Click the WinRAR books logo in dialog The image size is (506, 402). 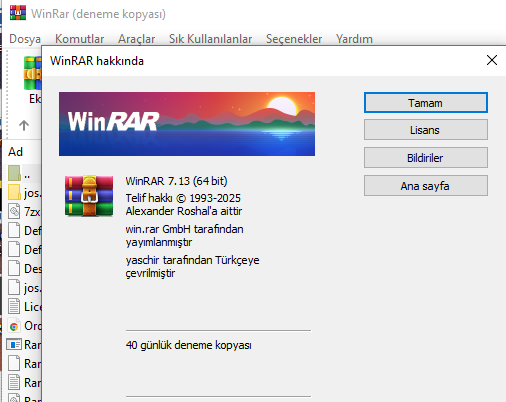89,196
